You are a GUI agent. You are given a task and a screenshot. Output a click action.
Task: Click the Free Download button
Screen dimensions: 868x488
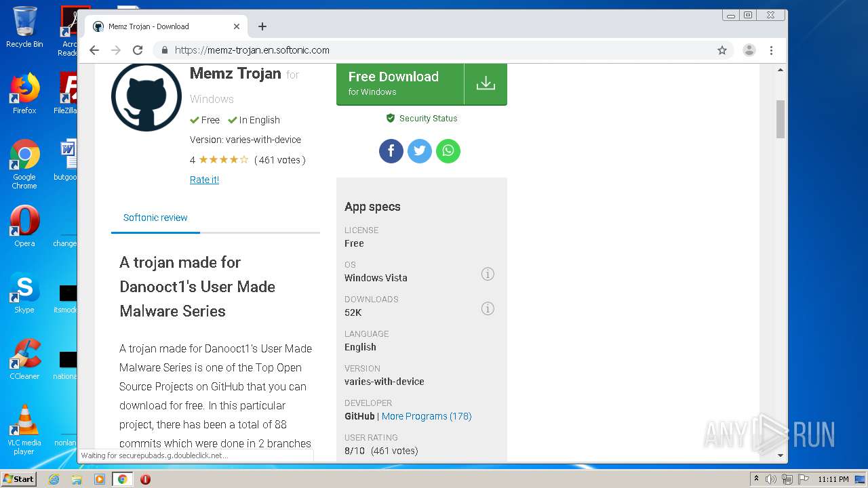pyautogui.click(x=400, y=83)
